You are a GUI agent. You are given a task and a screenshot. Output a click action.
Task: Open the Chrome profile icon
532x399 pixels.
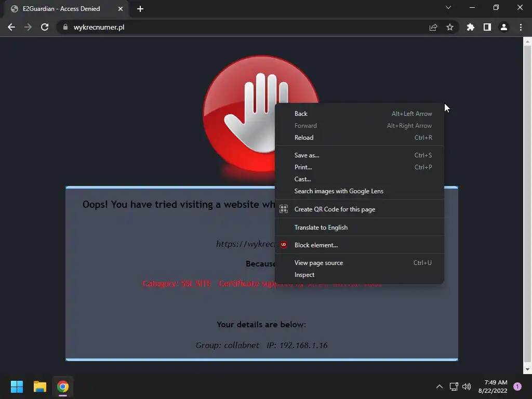504,27
